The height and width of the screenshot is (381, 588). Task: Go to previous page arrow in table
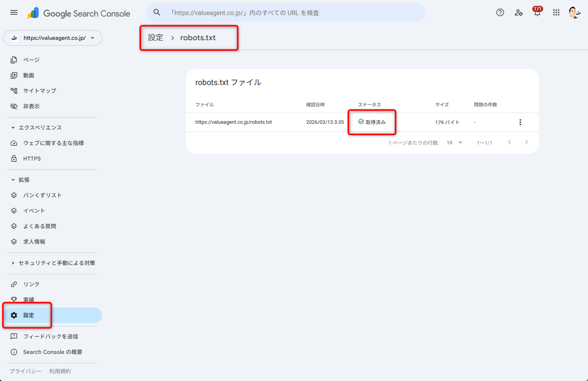(x=509, y=142)
